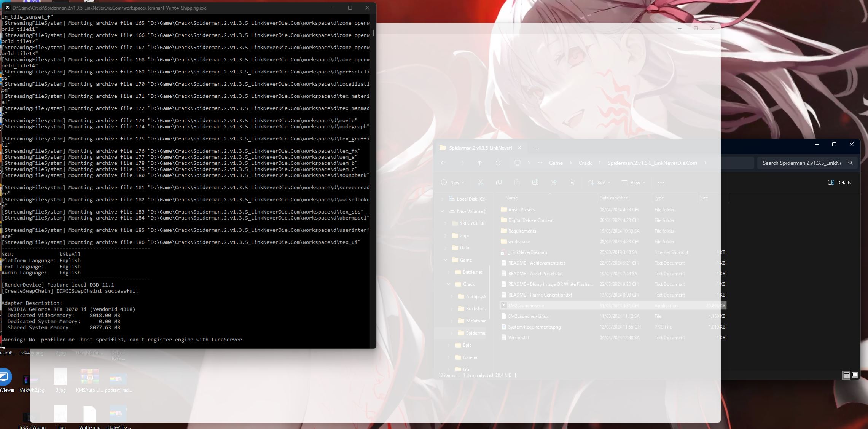Switch to details list view in status bar
The image size is (868, 429).
pos(846,375)
